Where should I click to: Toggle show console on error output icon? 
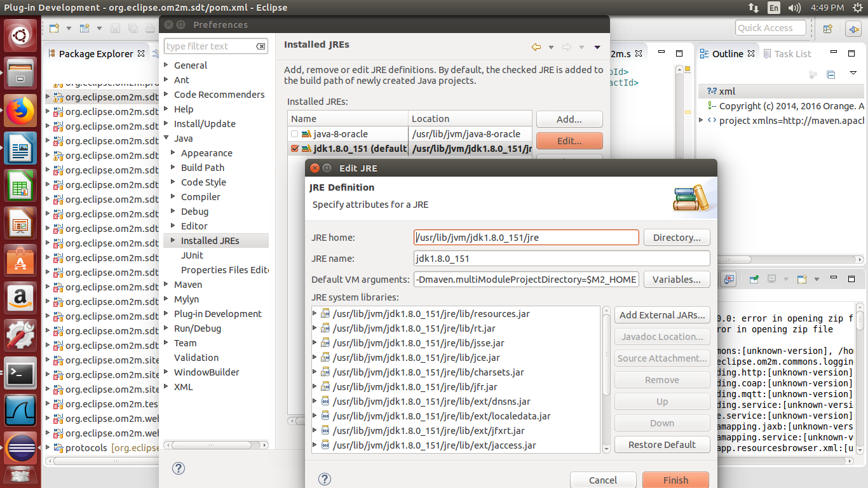[x=728, y=279]
